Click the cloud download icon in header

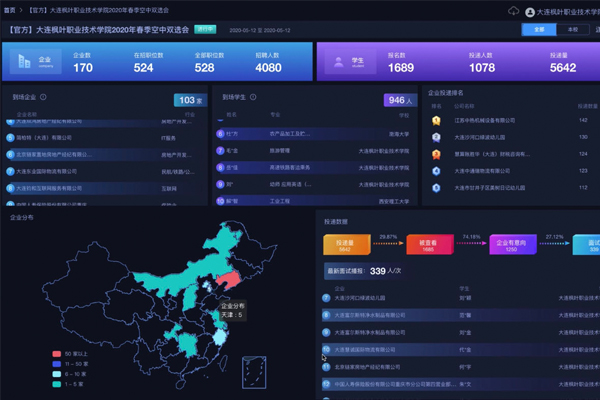tap(514, 10)
